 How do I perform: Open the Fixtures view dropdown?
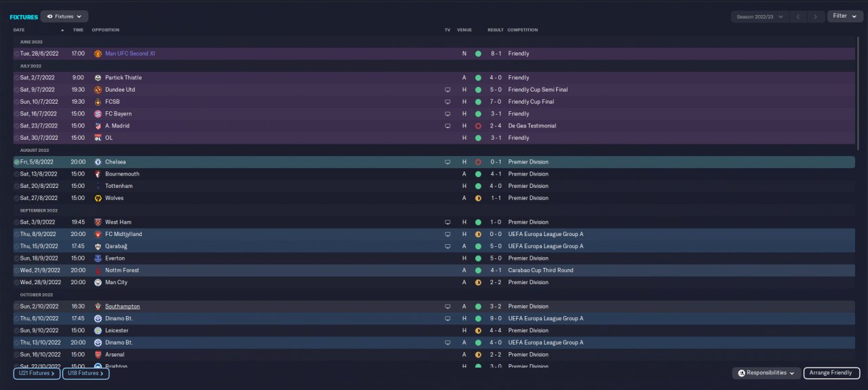pos(64,16)
